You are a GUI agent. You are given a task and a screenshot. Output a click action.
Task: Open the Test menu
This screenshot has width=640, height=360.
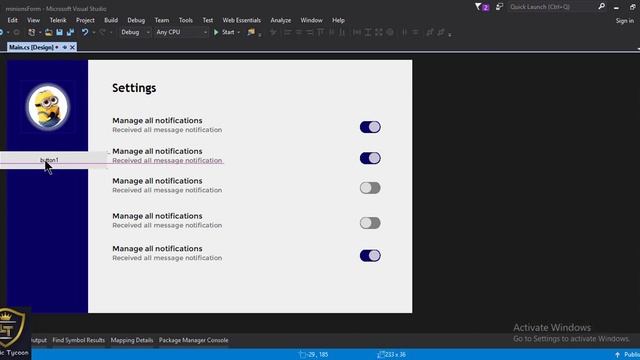point(208,20)
